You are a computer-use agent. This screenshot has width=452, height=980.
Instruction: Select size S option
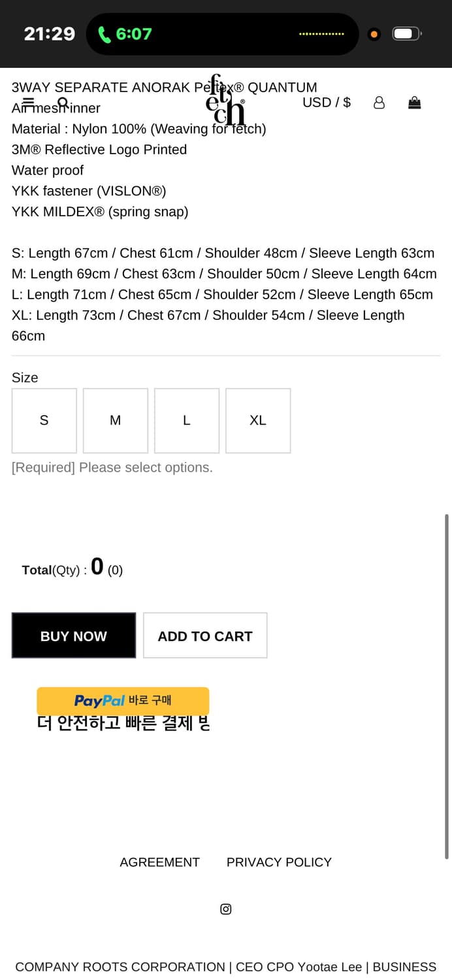(x=44, y=421)
